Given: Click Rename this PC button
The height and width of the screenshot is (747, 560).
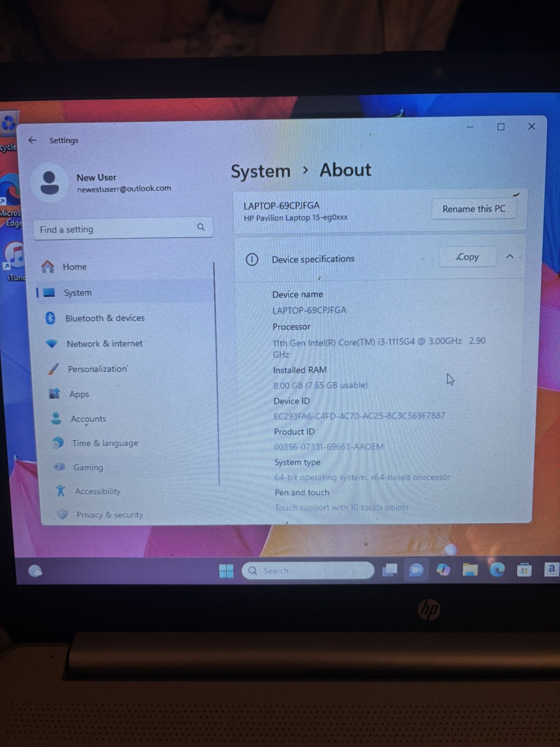Looking at the screenshot, I should click(x=474, y=209).
